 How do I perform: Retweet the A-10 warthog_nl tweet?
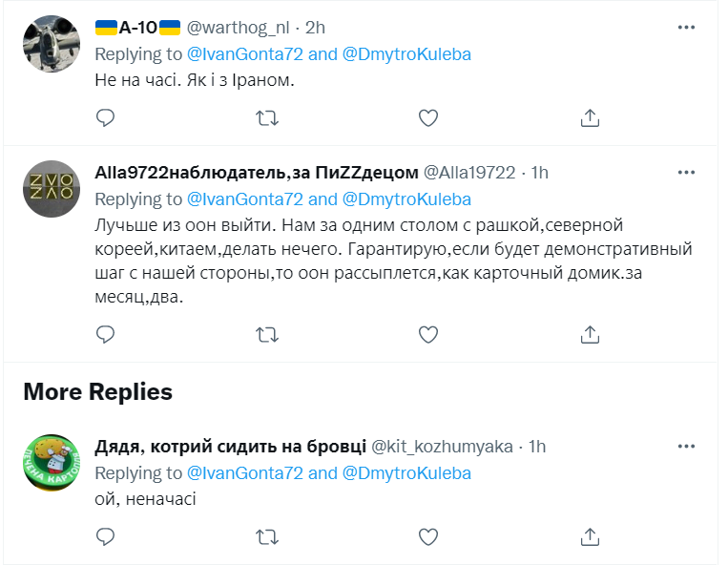[x=268, y=117]
